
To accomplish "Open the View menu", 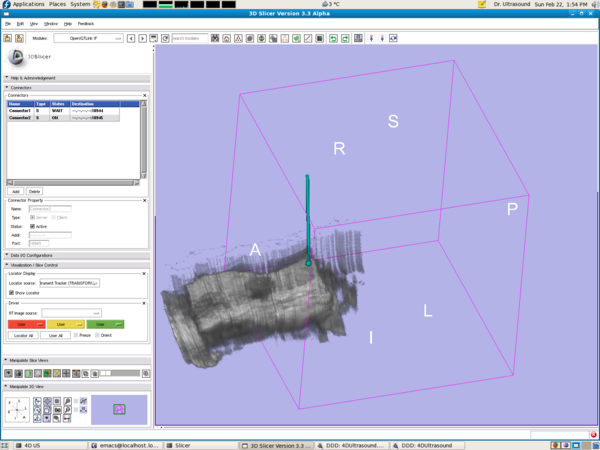I will [x=34, y=22].
